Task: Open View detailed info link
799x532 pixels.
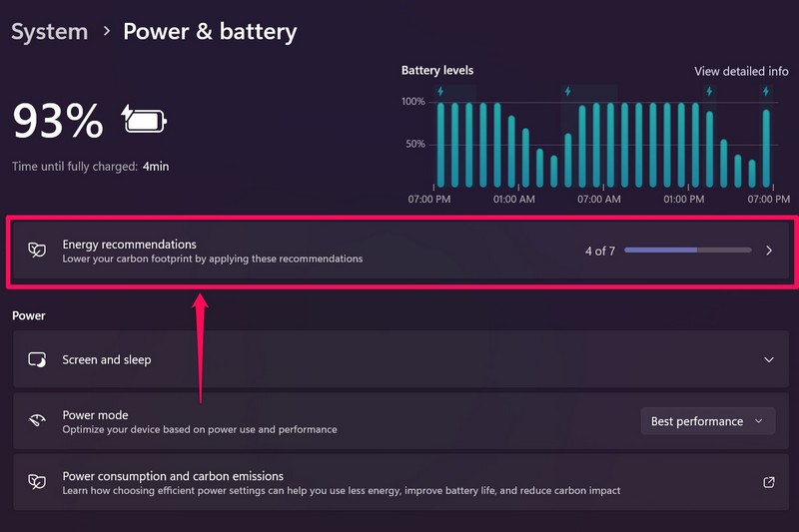Action: pyautogui.click(x=741, y=72)
